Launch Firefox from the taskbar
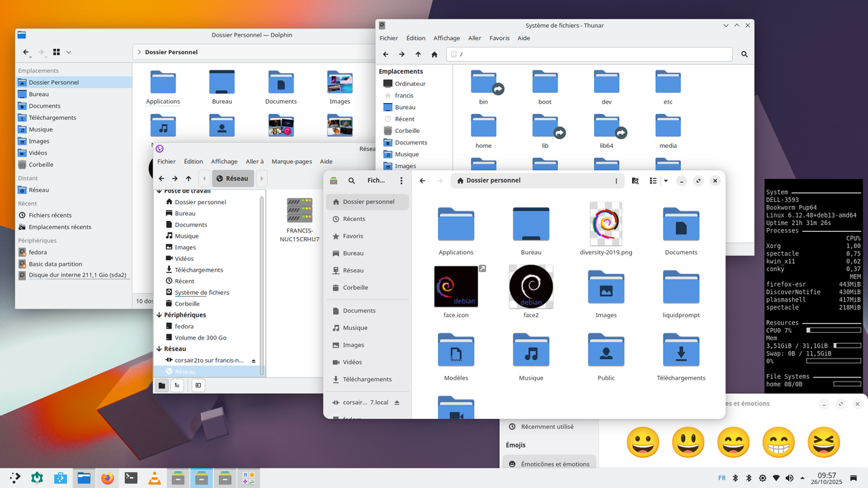868x488 pixels. (107, 478)
